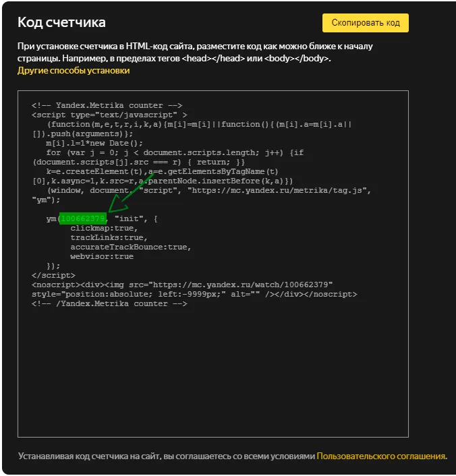Click the style="position:absolute line

(x=194, y=294)
